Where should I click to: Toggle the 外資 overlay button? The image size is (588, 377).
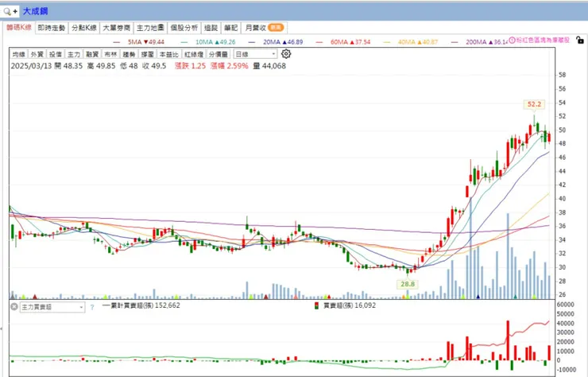pyautogui.click(x=37, y=54)
